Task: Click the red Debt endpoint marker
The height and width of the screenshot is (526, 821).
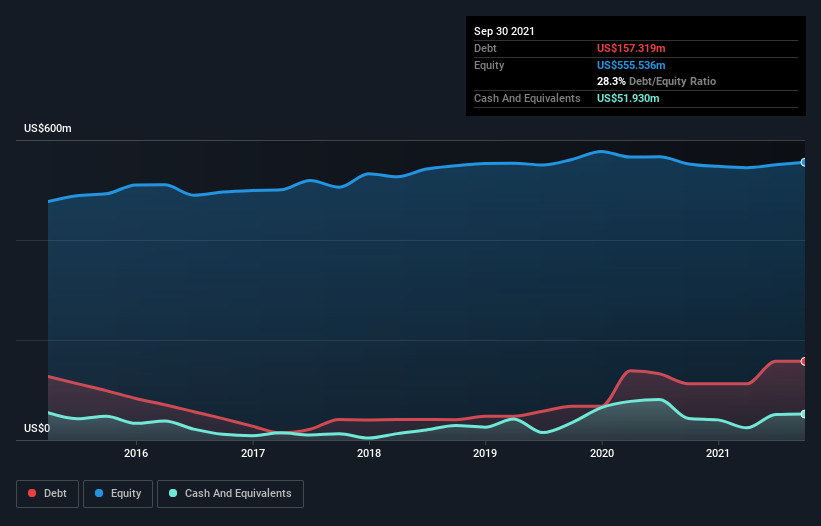Action: coord(804,361)
